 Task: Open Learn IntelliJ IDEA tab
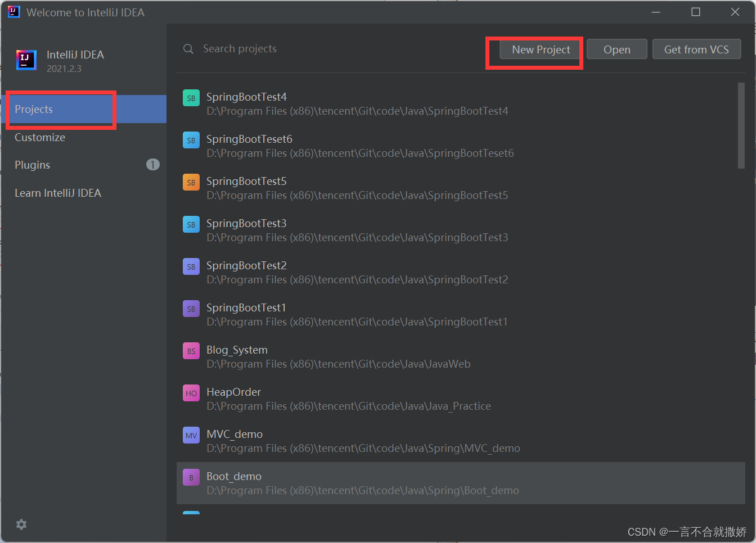(84, 193)
